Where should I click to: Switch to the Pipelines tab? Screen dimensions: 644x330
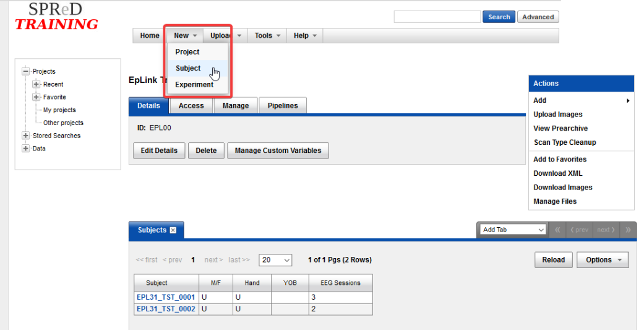tap(283, 106)
